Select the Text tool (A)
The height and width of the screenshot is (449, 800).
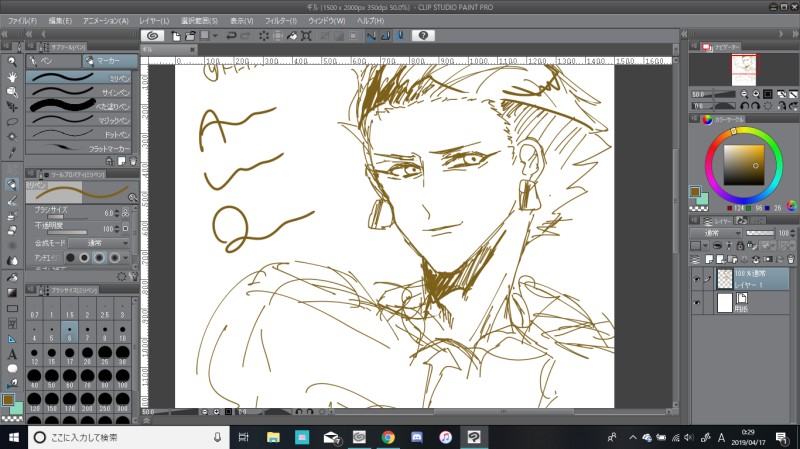[12, 354]
